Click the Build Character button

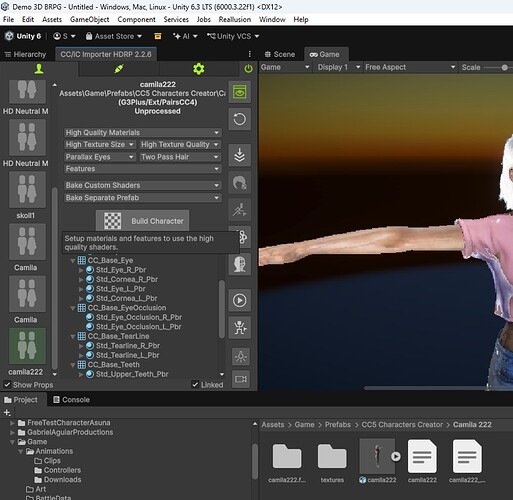pyautogui.click(x=142, y=221)
